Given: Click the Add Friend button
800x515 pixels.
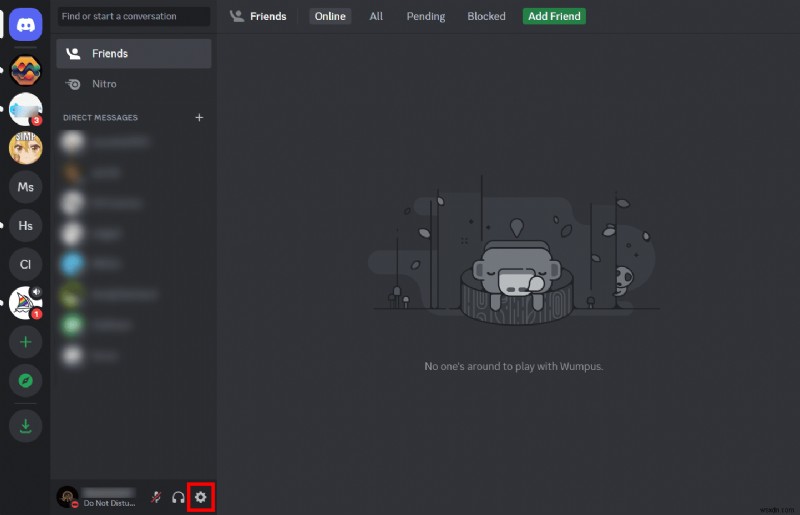Looking at the screenshot, I should [554, 16].
